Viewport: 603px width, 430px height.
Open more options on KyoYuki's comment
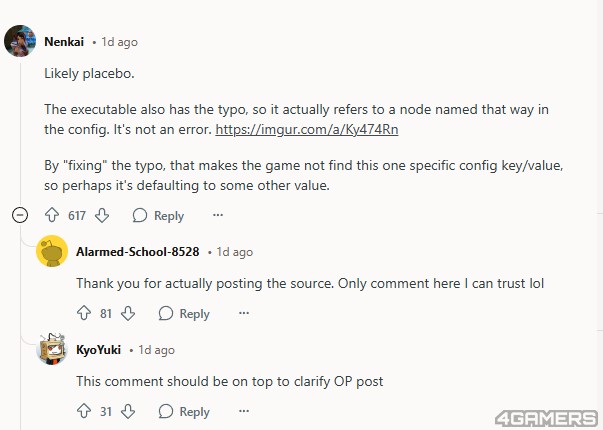(x=244, y=411)
